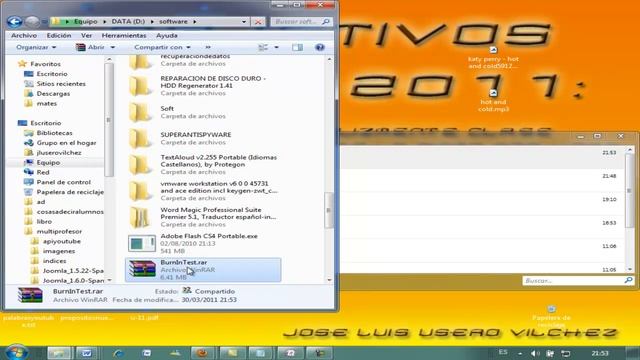Click the Abrir toolbar button
Image resolution: width=640 pixels, height=360 pixels.
(91, 47)
